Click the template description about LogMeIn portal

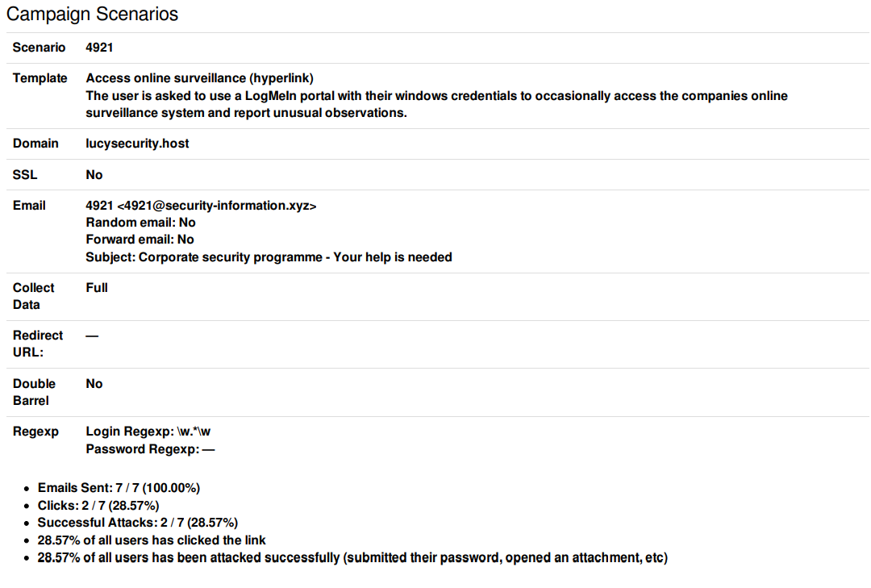(x=436, y=104)
